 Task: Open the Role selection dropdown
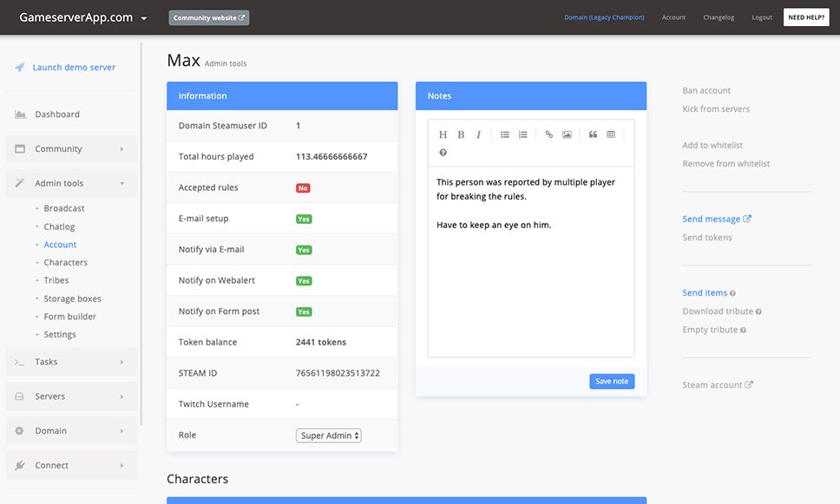click(328, 435)
